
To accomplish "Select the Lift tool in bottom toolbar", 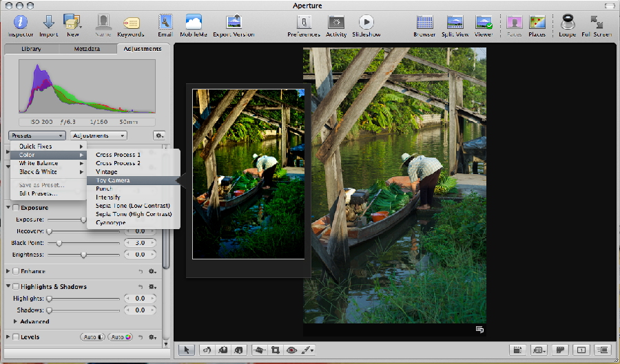I will (223, 350).
